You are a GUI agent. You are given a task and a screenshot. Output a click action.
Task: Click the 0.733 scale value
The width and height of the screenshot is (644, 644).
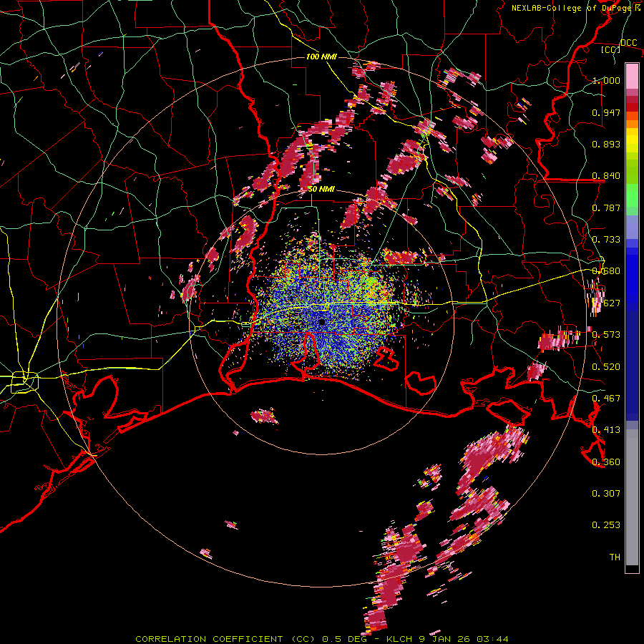point(606,240)
